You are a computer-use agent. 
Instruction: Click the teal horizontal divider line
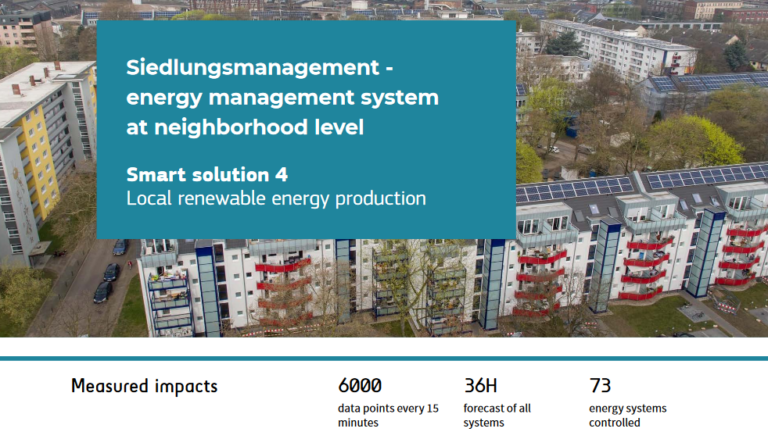point(384,359)
